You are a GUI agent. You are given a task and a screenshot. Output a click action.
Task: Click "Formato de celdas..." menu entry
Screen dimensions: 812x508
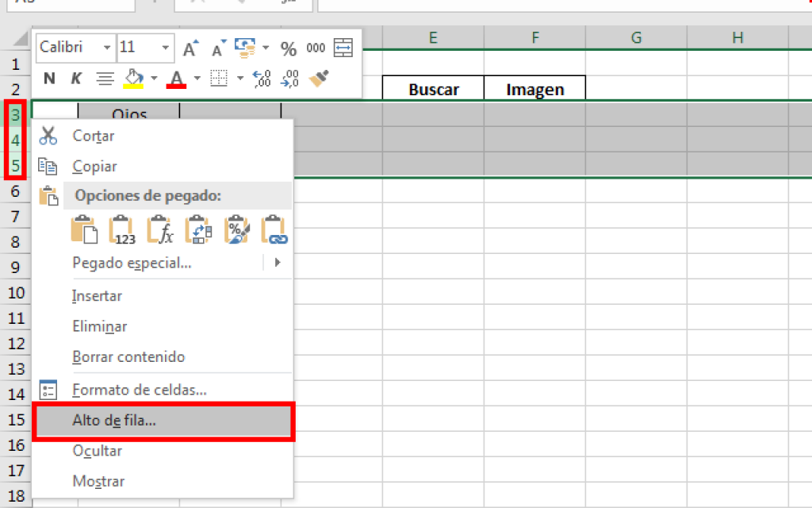[x=139, y=390]
